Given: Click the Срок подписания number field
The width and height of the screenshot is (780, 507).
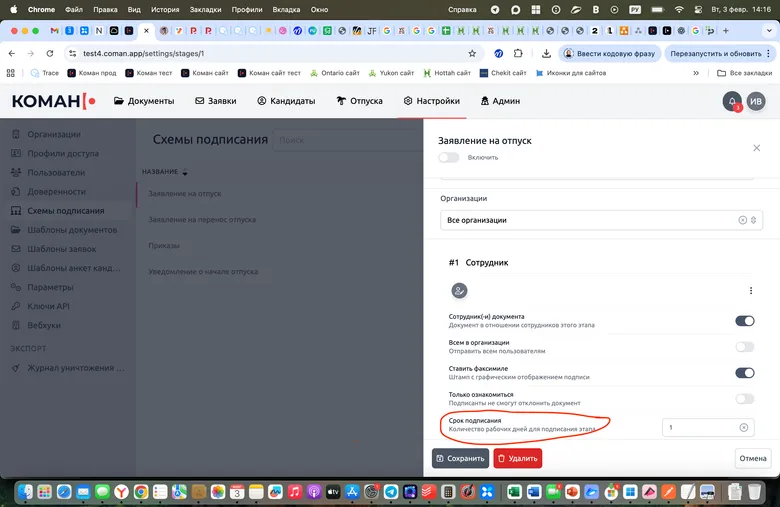Looking at the screenshot, I should [x=700, y=428].
